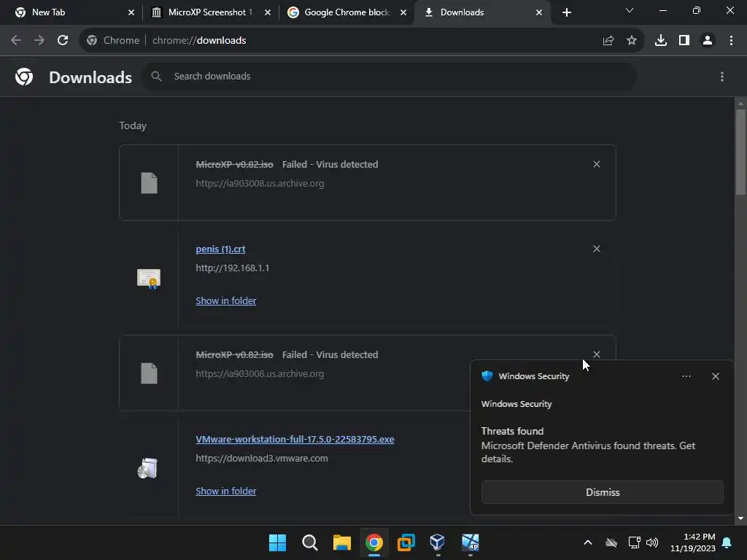Open the XP virtual machine taskbar icon
747x560 pixels.
471,542
